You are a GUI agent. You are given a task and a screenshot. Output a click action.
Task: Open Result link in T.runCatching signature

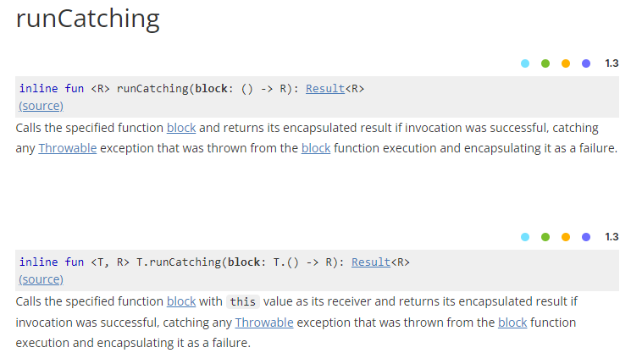(371, 262)
